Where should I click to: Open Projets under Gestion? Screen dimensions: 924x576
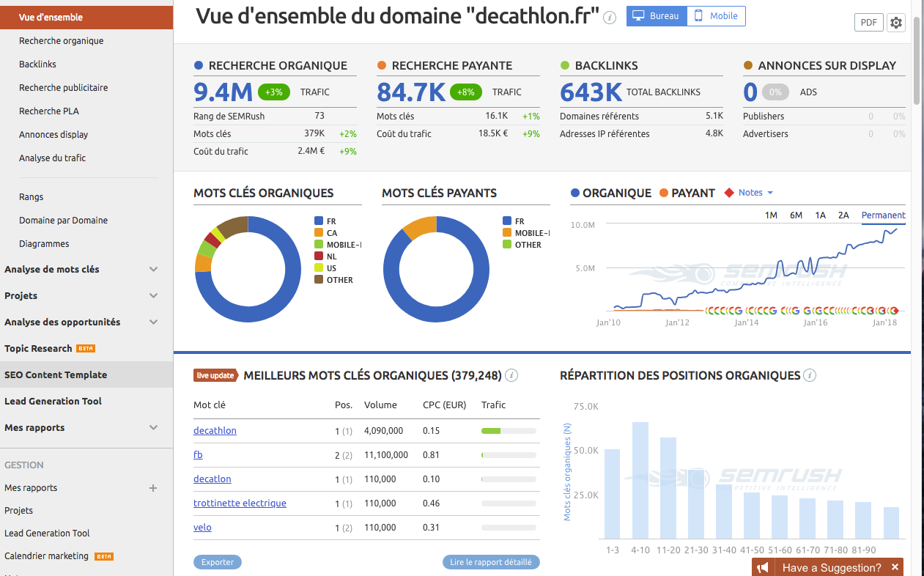18,511
